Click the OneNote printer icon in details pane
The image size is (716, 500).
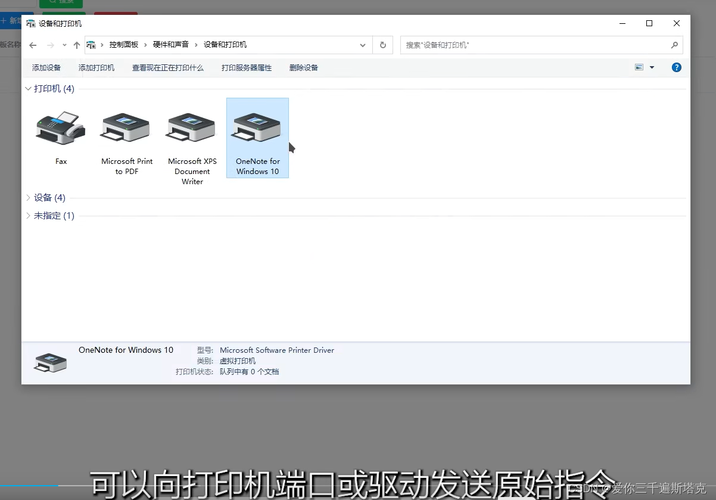pyautogui.click(x=50, y=362)
